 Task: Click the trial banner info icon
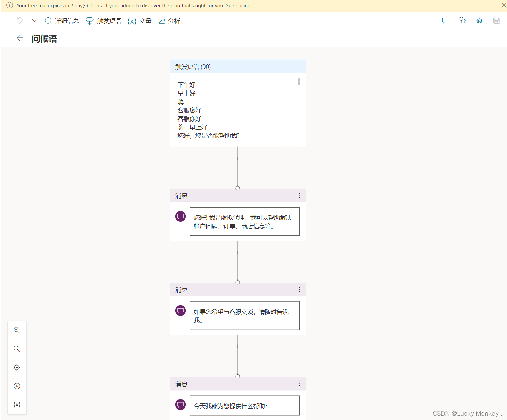click(9, 5)
